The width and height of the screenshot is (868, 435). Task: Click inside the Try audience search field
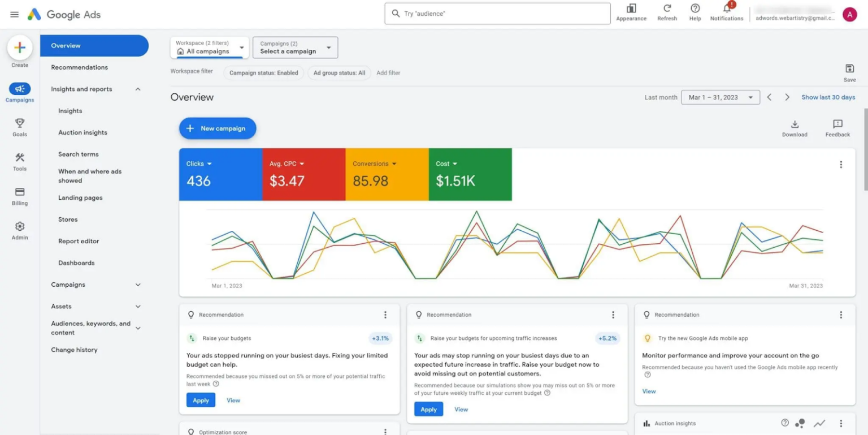point(497,13)
